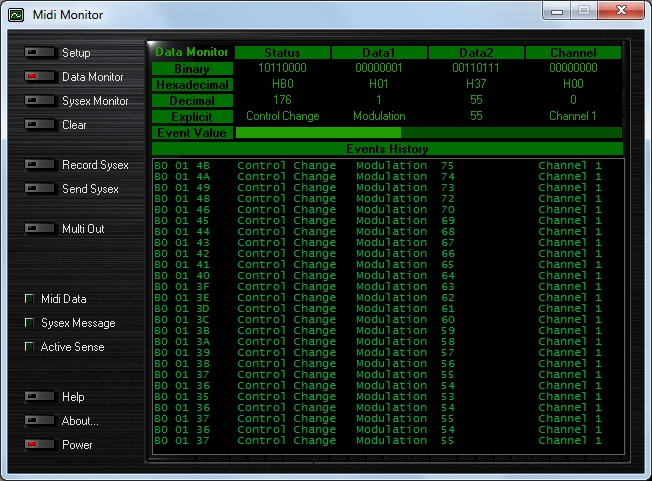
Task: Minimize the Midi Monitor window
Action: tap(557, 11)
